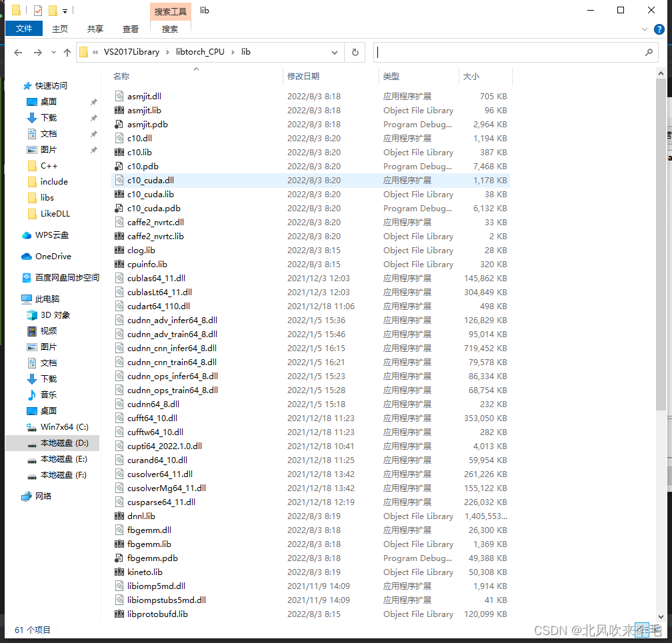Screen dimensions: 672x643
Task: Switch to the 查看 ribbon tab
Action: (130, 29)
